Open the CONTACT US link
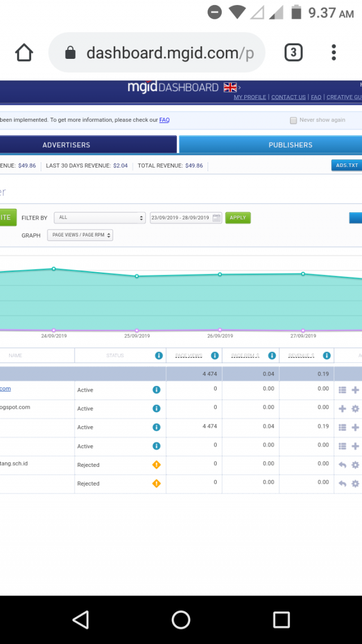The image size is (362, 644). tap(288, 97)
